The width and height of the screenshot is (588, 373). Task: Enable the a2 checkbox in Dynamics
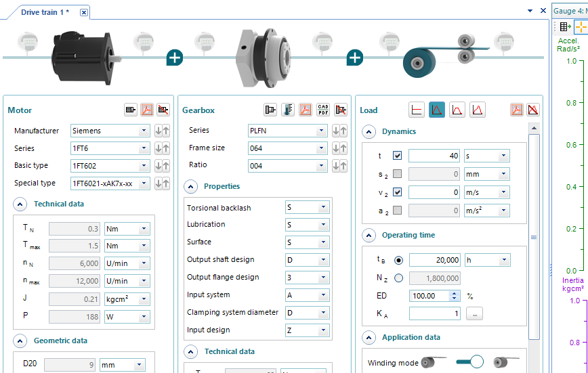[397, 210]
